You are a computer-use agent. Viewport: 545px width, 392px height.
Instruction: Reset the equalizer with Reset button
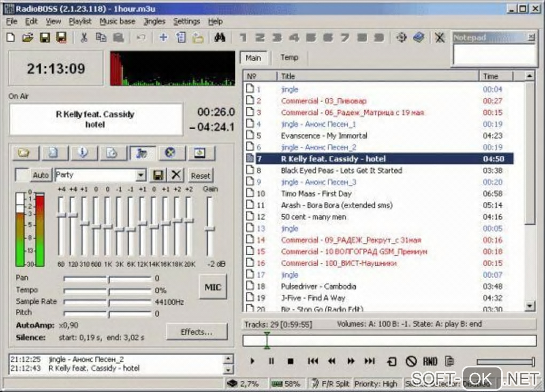coord(200,175)
